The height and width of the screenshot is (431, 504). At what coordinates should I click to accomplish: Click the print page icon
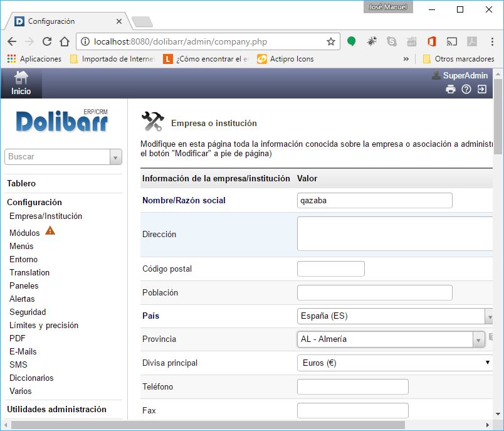click(450, 89)
